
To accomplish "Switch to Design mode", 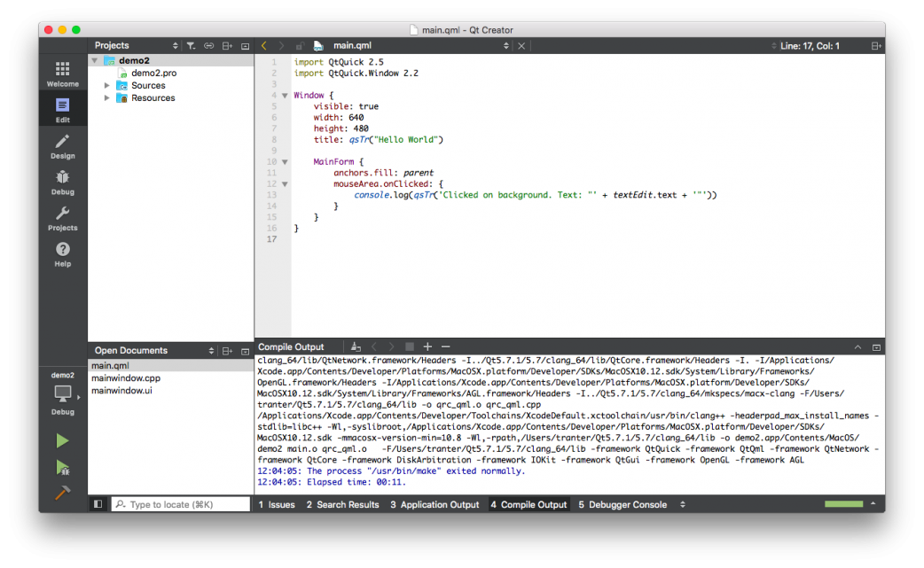I will [62, 146].
